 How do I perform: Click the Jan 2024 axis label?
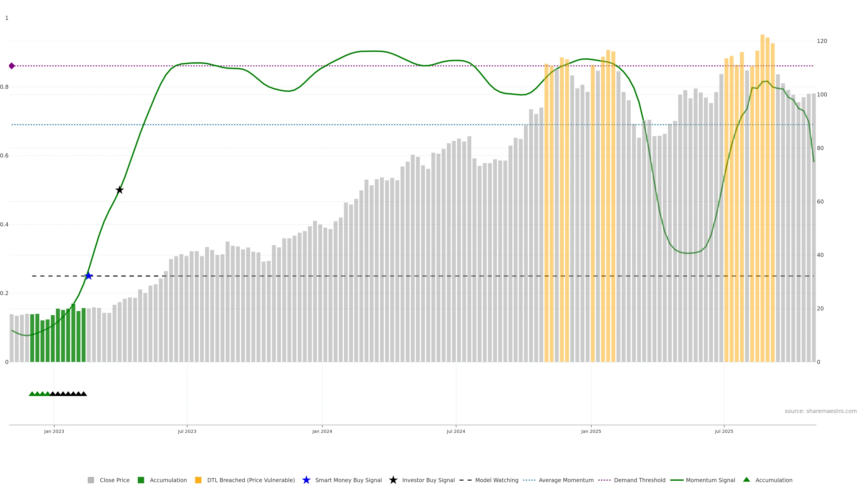click(x=322, y=431)
